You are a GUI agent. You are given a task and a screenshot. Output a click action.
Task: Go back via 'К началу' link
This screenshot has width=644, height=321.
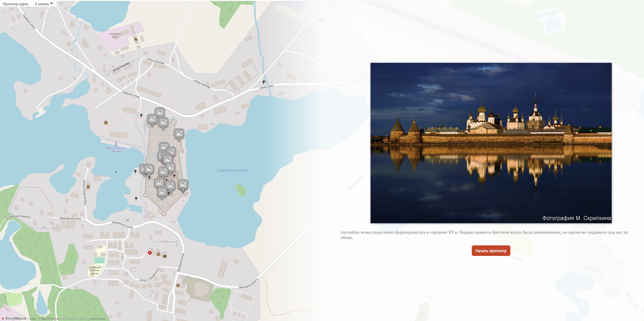tap(44, 4)
